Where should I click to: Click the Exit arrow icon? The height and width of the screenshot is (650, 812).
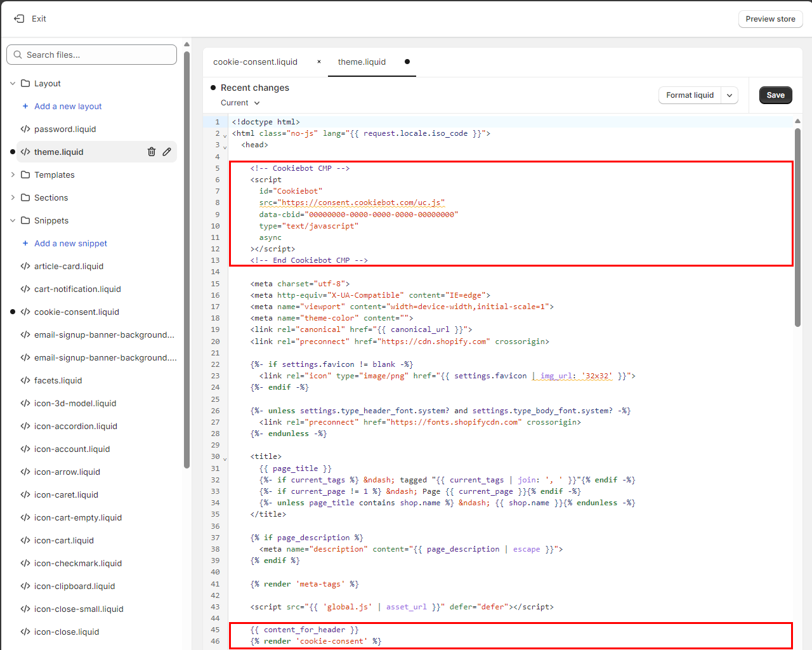pyautogui.click(x=19, y=19)
